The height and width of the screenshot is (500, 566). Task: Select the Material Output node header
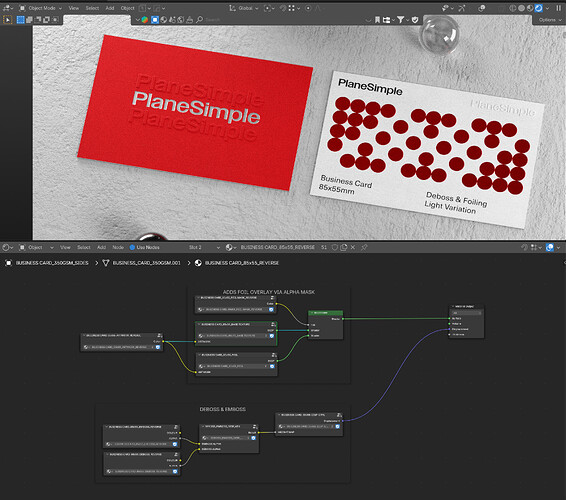click(x=466, y=306)
